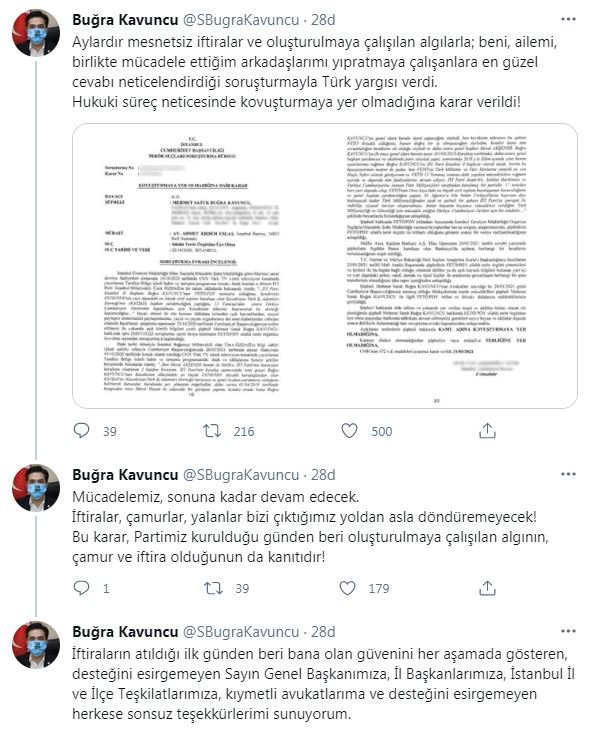Open @SBugraKavuncu handle on second tweet

coord(241,475)
